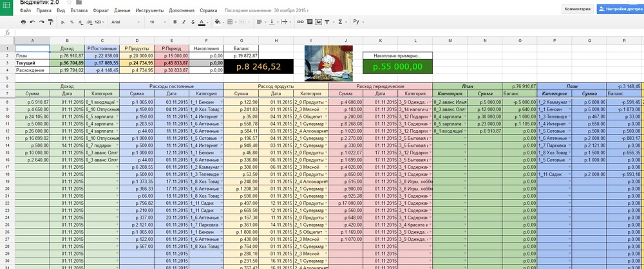Open the cell borders tool
The width and height of the screenshot is (644, 269).
[x=230, y=22]
